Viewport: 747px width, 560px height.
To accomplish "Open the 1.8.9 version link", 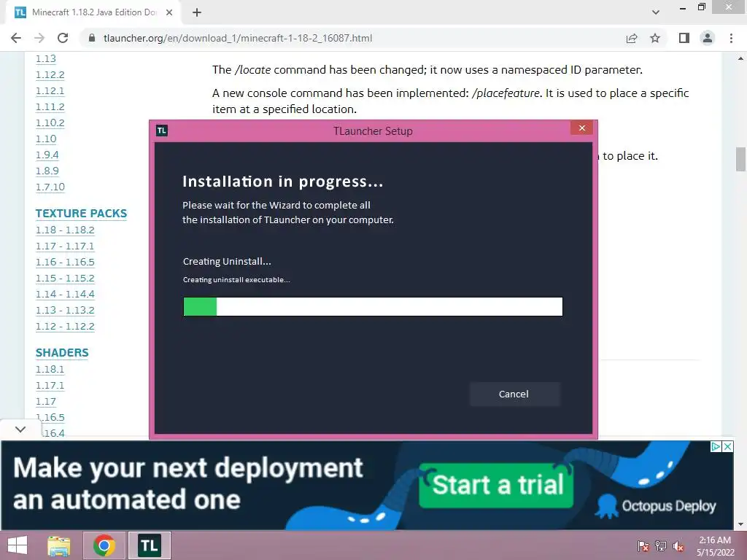I will 47,171.
